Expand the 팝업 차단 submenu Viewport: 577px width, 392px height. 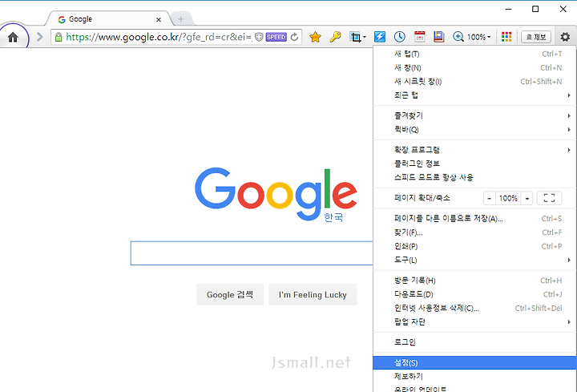[474, 322]
